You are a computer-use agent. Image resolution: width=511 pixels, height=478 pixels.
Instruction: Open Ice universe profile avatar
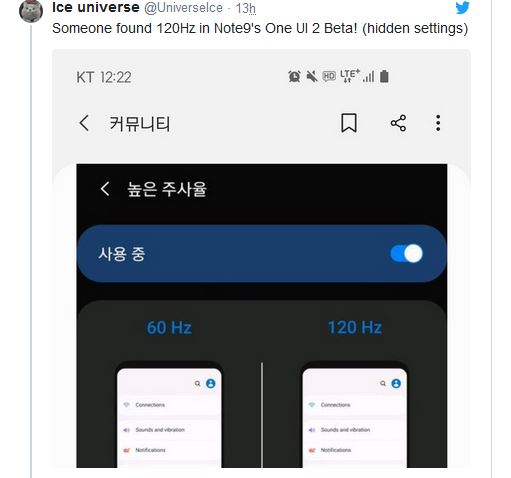coord(31,11)
